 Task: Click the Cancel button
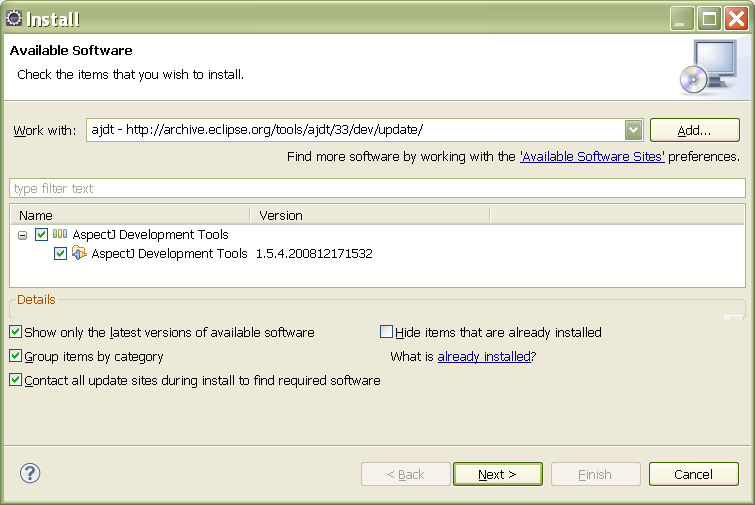693,474
